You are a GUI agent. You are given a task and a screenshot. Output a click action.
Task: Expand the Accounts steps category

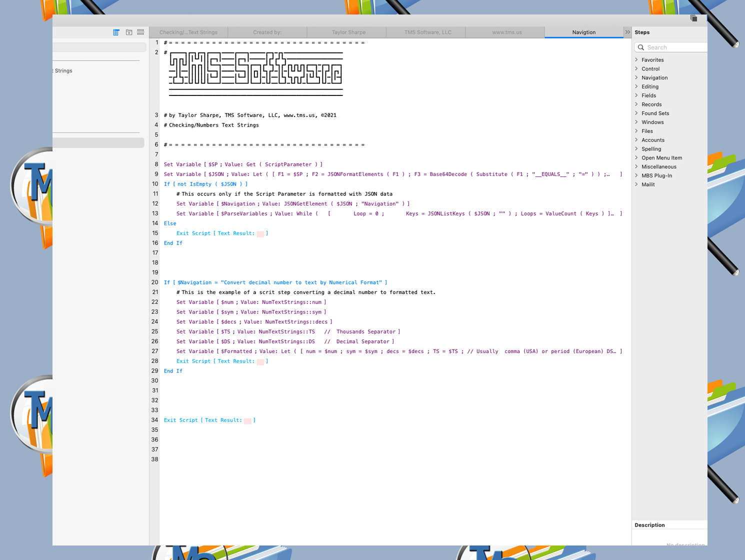pos(636,140)
